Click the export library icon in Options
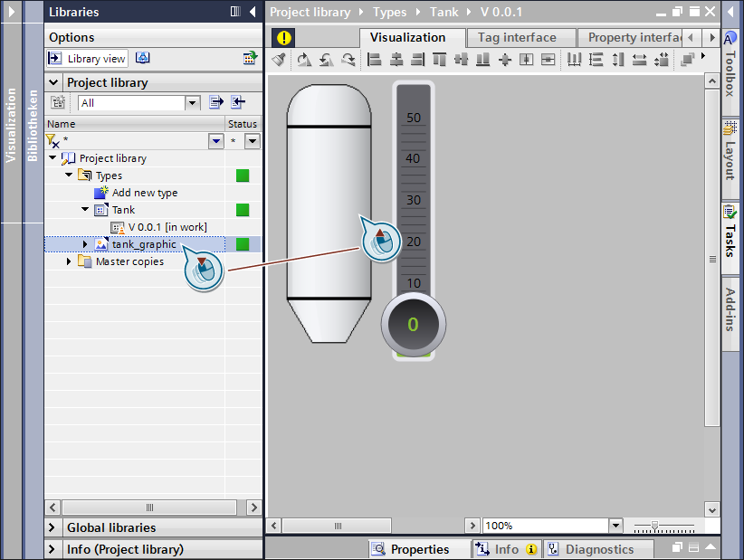This screenshot has width=744, height=560. (250, 58)
